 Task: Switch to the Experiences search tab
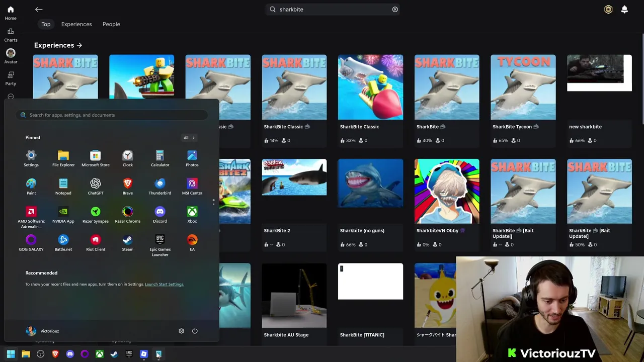pyautogui.click(x=76, y=24)
